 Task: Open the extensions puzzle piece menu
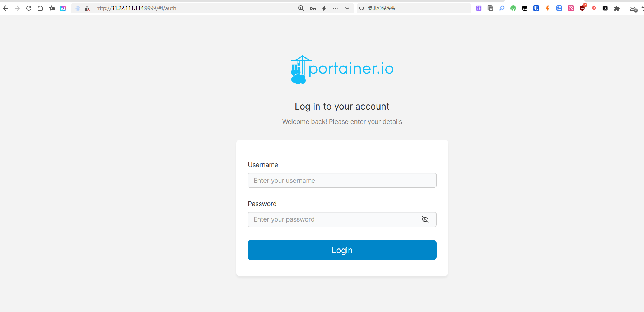pos(617,8)
